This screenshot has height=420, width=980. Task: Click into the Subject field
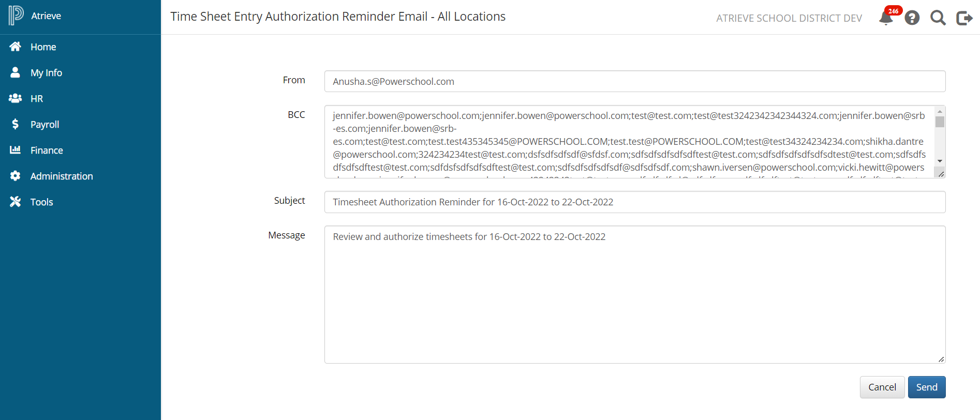(634, 202)
